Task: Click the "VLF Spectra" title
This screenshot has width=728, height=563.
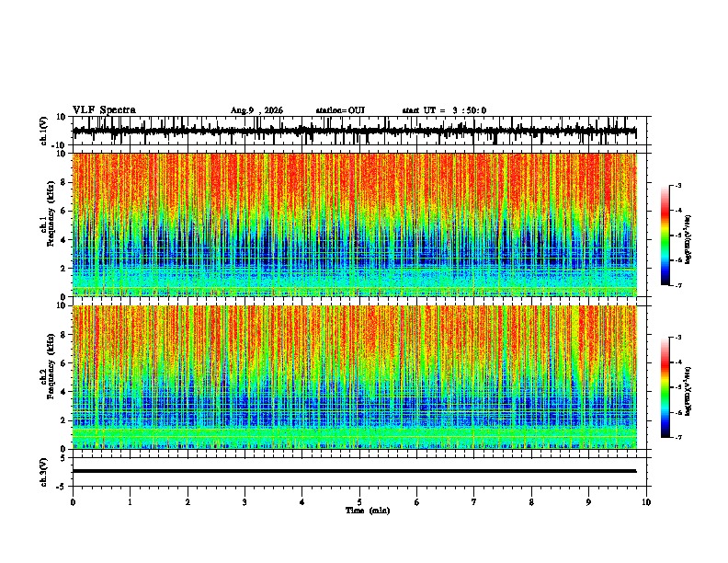Action: click(x=104, y=110)
